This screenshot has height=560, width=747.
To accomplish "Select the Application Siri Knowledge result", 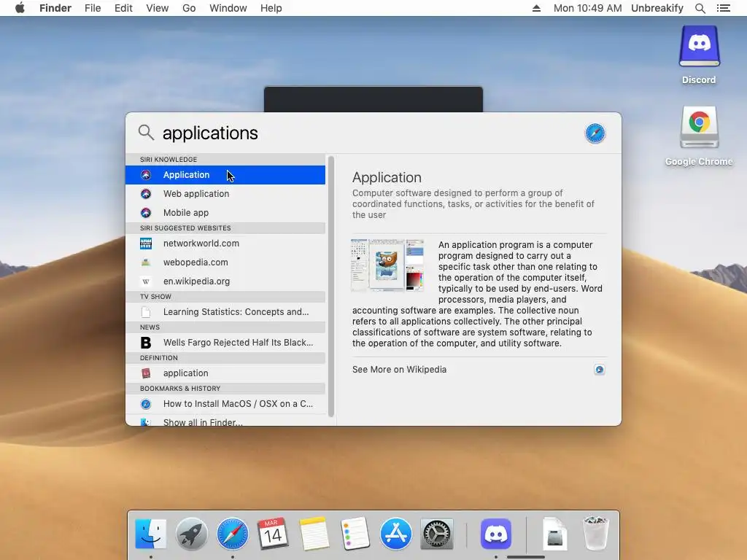I will pos(225,175).
